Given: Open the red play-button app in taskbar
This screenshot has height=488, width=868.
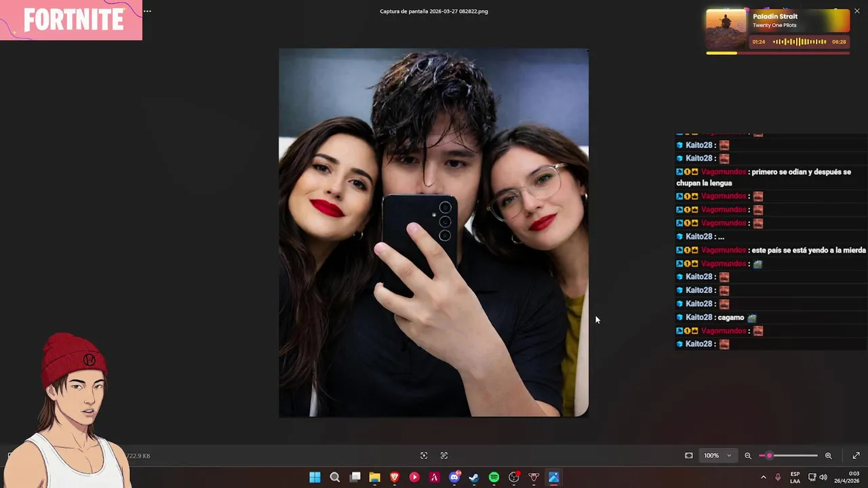Looking at the screenshot, I should click(414, 477).
